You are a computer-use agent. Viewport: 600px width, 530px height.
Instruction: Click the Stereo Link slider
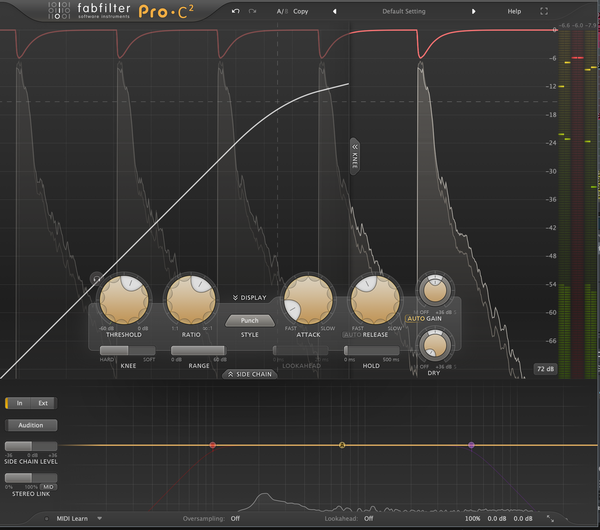(x=31, y=478)
